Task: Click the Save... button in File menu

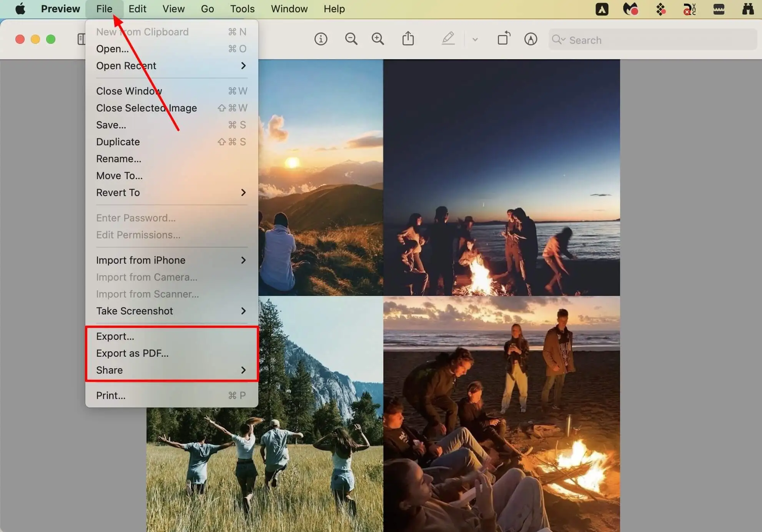Action: click(111, 125)
